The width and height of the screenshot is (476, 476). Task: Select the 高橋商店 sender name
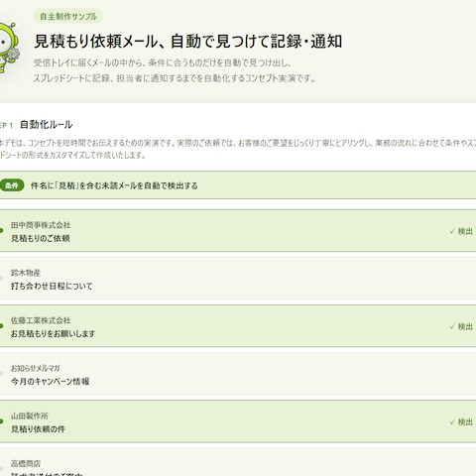[x=26, y=463]
